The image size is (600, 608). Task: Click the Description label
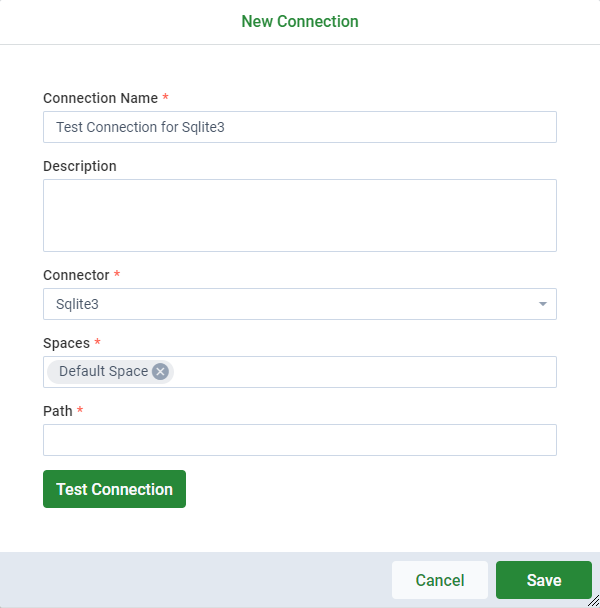pyautogui.click(x=80, y=166)
